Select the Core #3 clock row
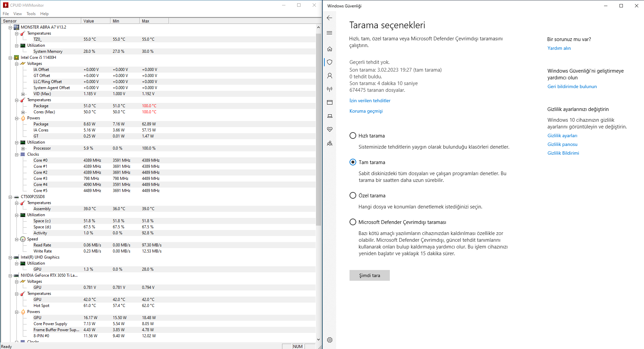 [158, 179]
